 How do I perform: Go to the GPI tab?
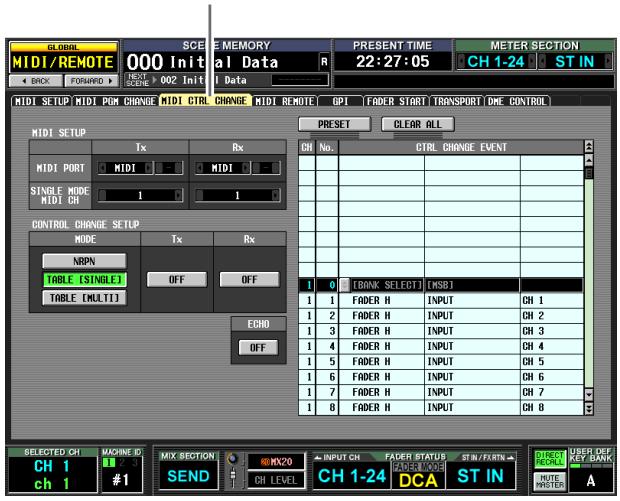coord(340,101)
